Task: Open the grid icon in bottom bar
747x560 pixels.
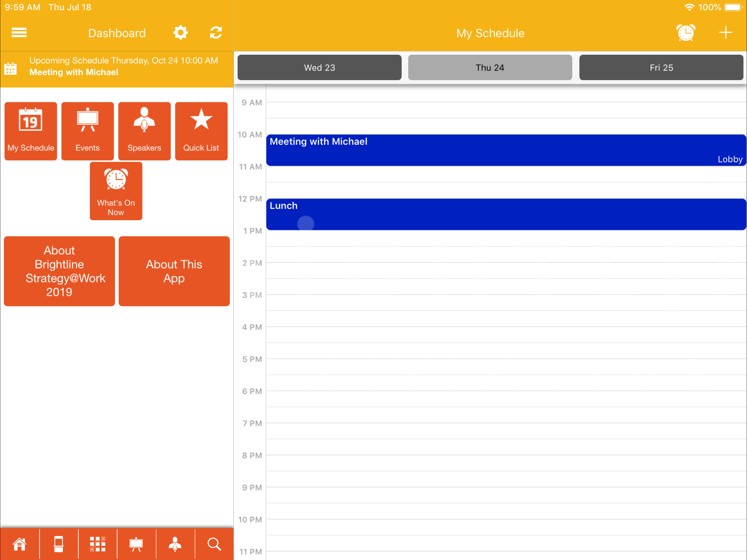Action: [98, 544]
